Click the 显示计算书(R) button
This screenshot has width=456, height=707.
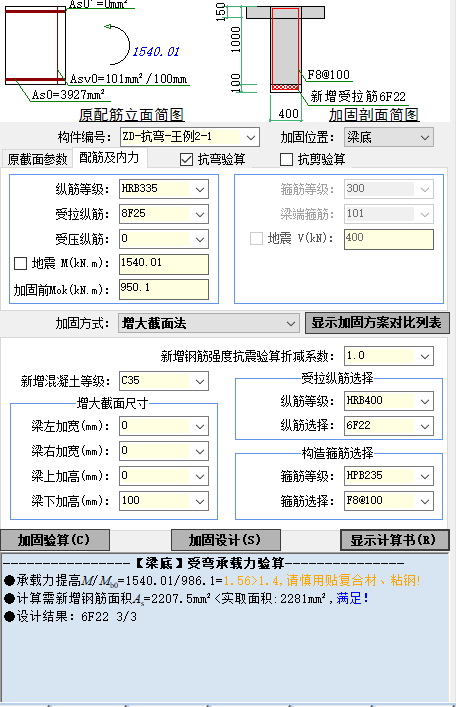394,540
